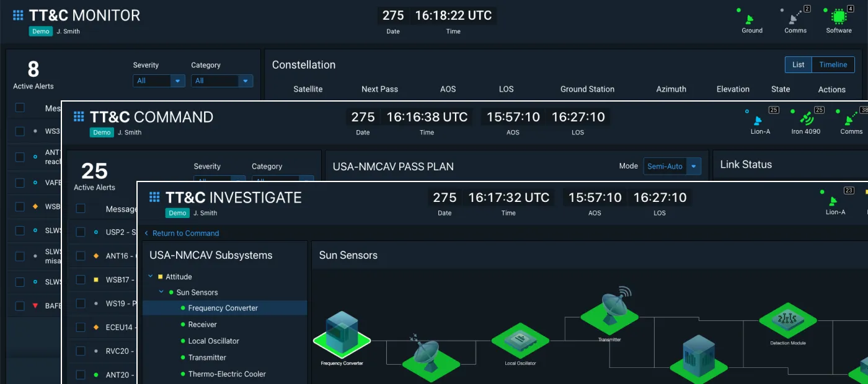868x384 pixels.
Task: Open the Semi-Auto mode dropdown
Action: pyautogui.click(x=672, y=166)
